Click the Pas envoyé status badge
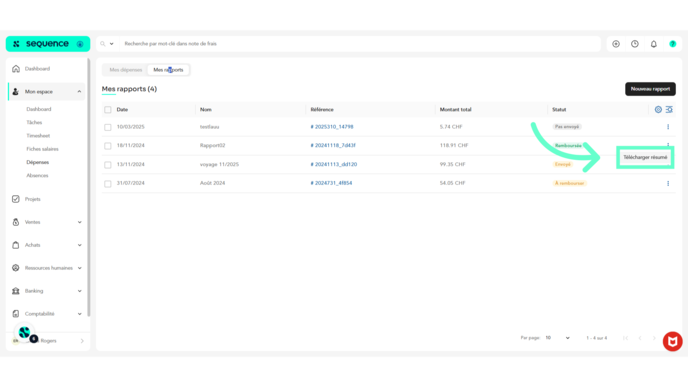This screenshot has height=387, width=688. click(567, 127)
